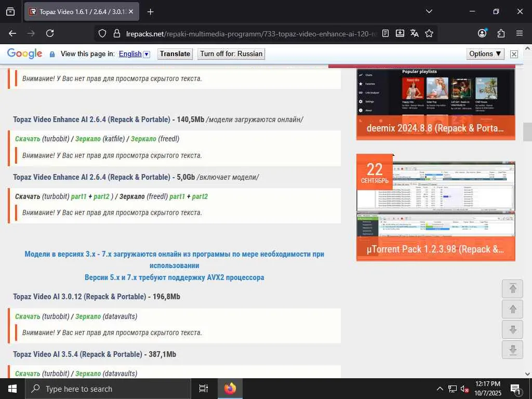The height and width of the screenshot is (399, 532).
Task: Click the lrepacks.net address bar
Action: pyautogui.click(x=251, y=34)
